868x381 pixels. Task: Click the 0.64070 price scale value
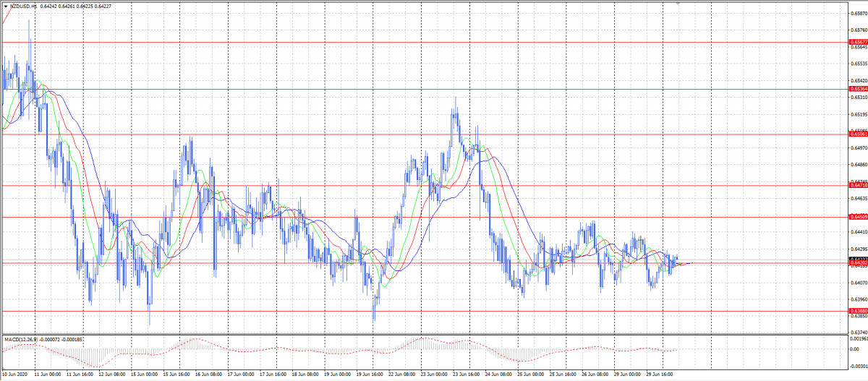859,283
